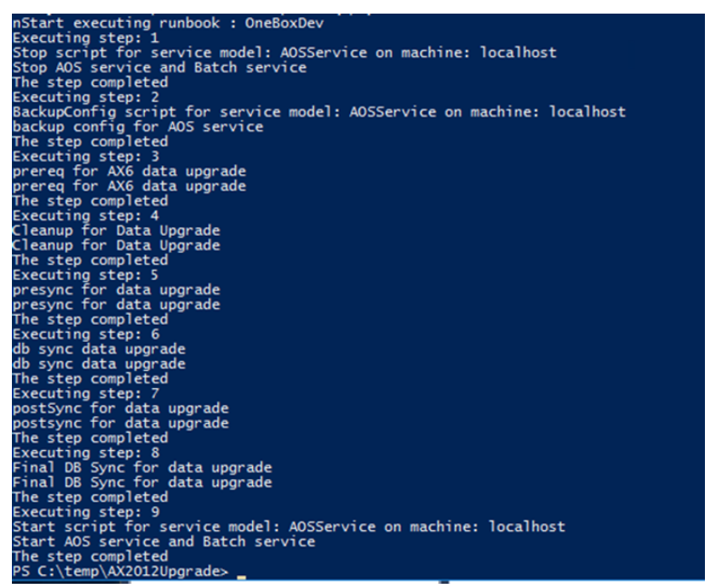Click the 'Executing step: 1' line
The image size is (716, 588).
point(86,38)
